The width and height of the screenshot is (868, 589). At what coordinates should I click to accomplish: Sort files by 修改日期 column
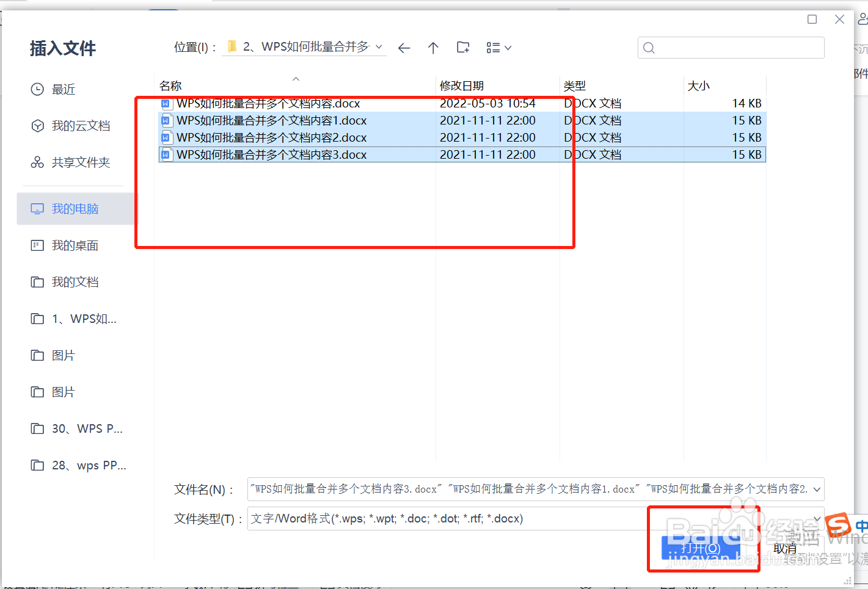click(x=462, y=86)
